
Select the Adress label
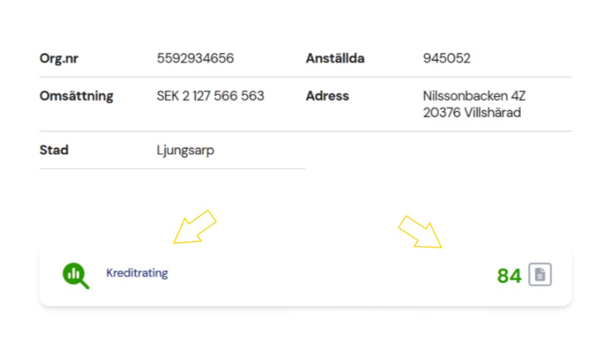pyautogui.click(x=327, y=96)
